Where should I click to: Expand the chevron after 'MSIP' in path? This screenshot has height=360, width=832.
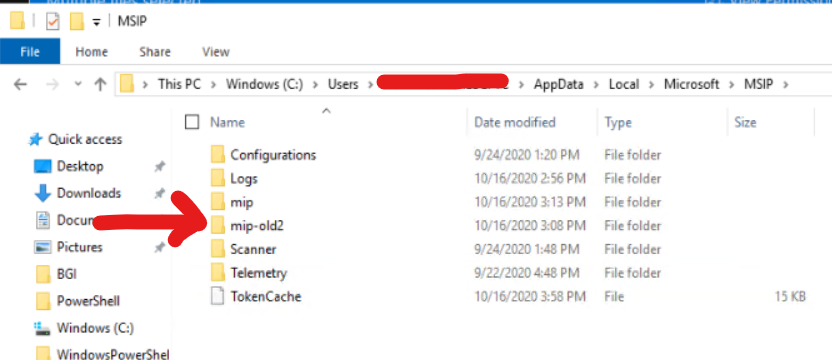pos(786,84)
